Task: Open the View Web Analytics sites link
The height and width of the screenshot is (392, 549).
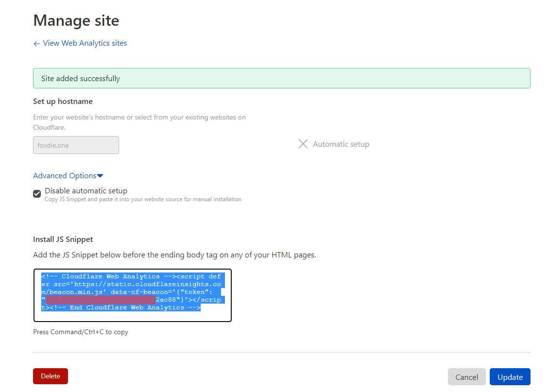Action: click(x=85, y=43)
